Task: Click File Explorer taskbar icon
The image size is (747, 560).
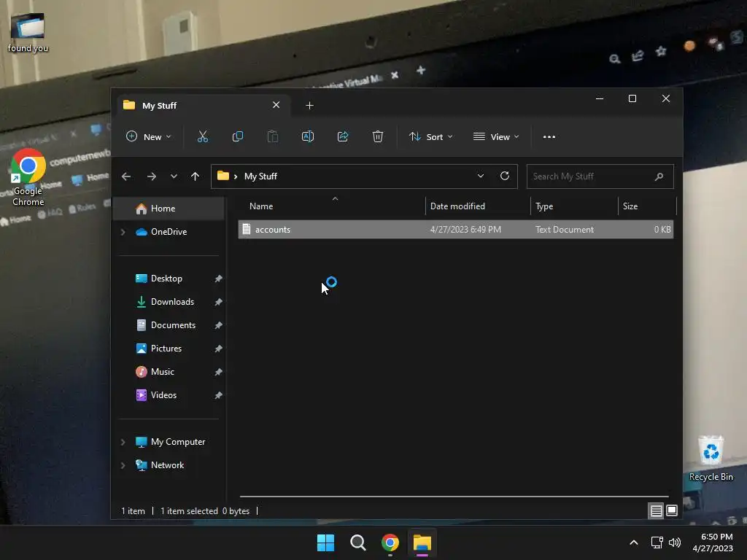Action: 422,542
